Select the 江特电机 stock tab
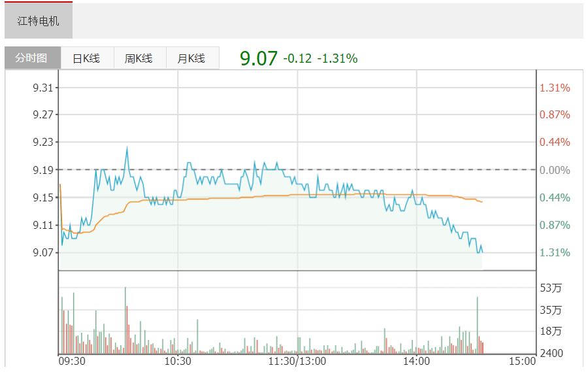The image size is (588, 372). [x=39, y=21]
